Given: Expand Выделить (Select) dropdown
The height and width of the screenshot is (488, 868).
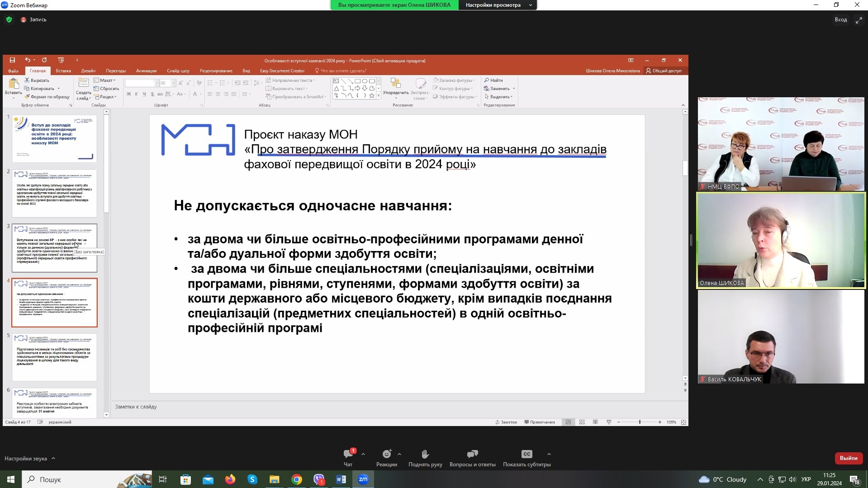Looking at the screenshot, I should pos(498,97).
